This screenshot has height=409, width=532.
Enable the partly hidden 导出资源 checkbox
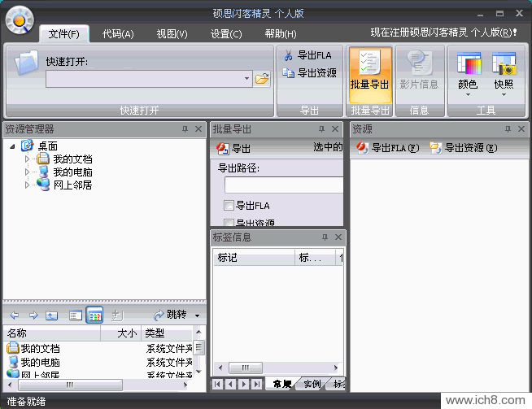click(229, 223)
